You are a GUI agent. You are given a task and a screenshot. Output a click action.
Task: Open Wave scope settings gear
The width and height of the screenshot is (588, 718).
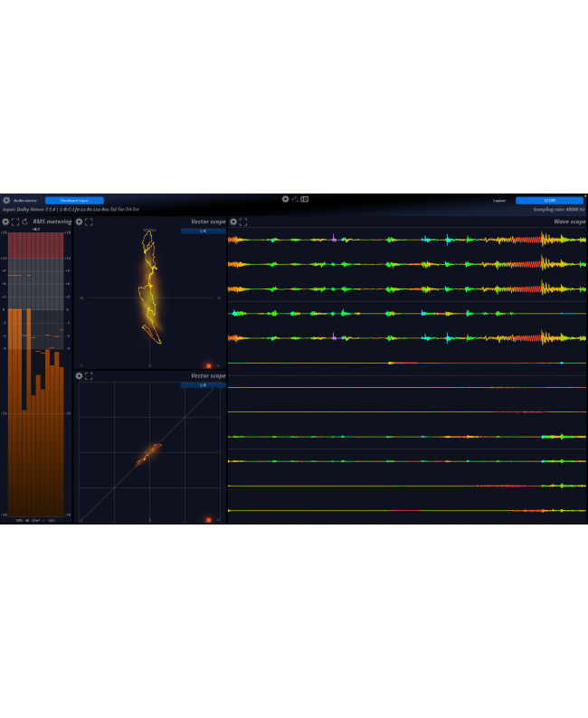[x=233, y=222]
